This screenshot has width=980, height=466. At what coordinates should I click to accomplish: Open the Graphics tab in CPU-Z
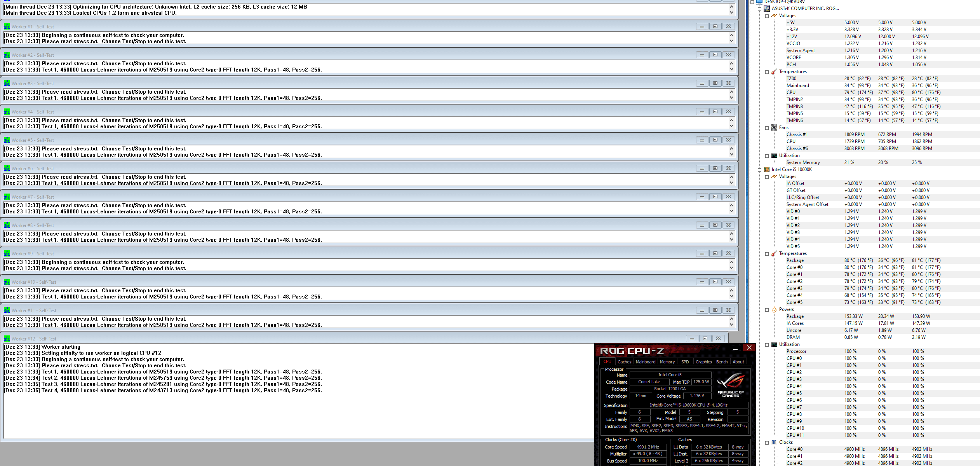(x=703, y=362)
